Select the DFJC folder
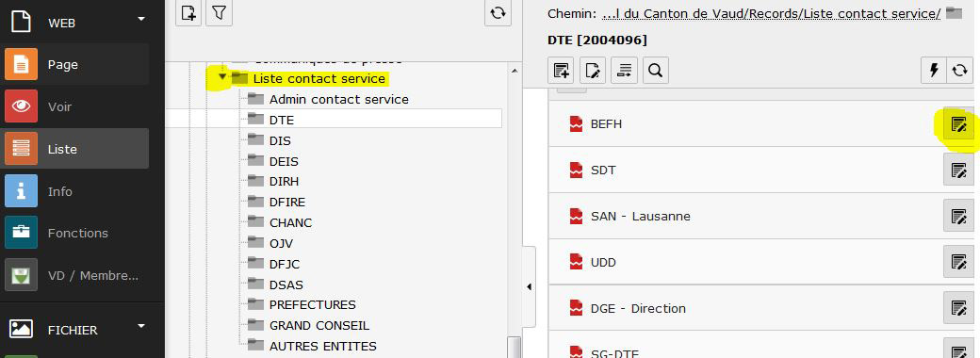 pyautogui.click(x=285, y=265)
